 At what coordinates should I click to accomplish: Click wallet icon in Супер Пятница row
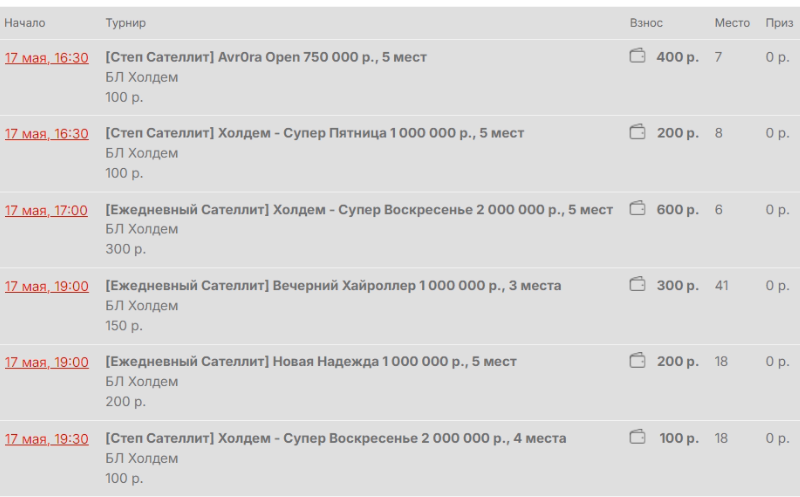pos(637,132)
